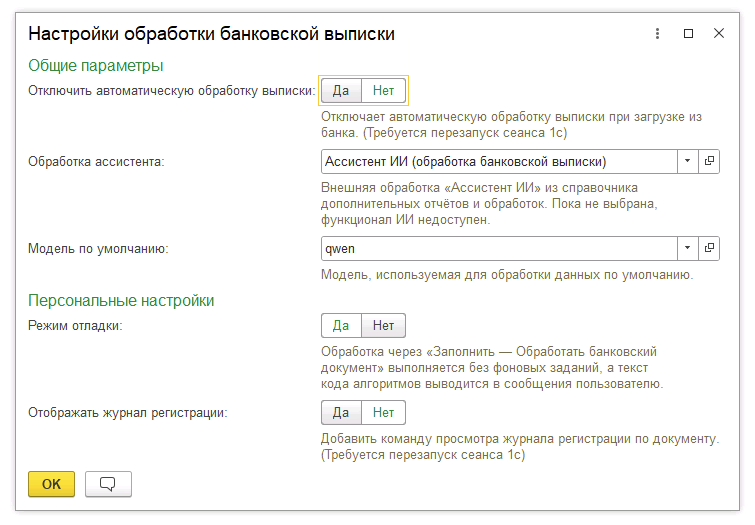Click the comment bubble button near OK
This screenshot has width=755, height=525.
click(x=108, y=484)
